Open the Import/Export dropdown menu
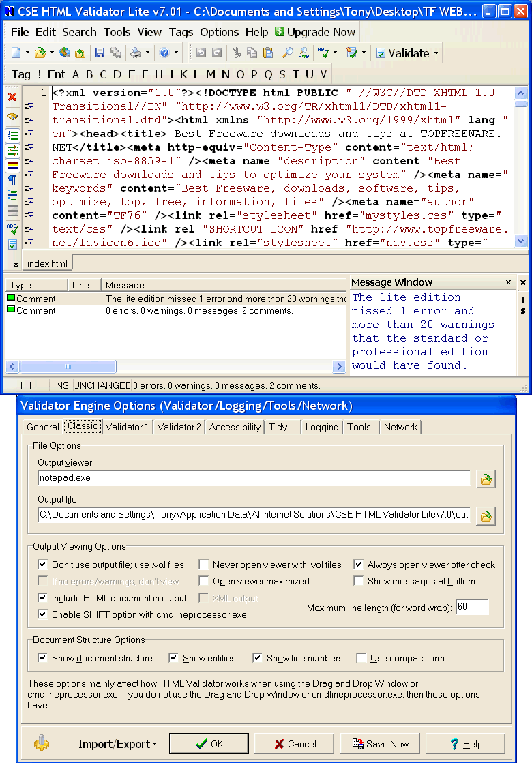The image size is (532, 763). click(x=117, y=744)
